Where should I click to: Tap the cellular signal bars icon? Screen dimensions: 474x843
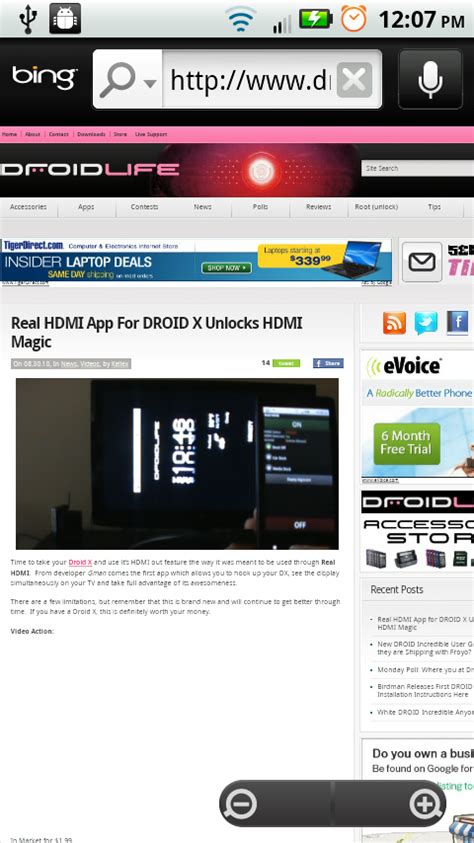click(282, 24)
